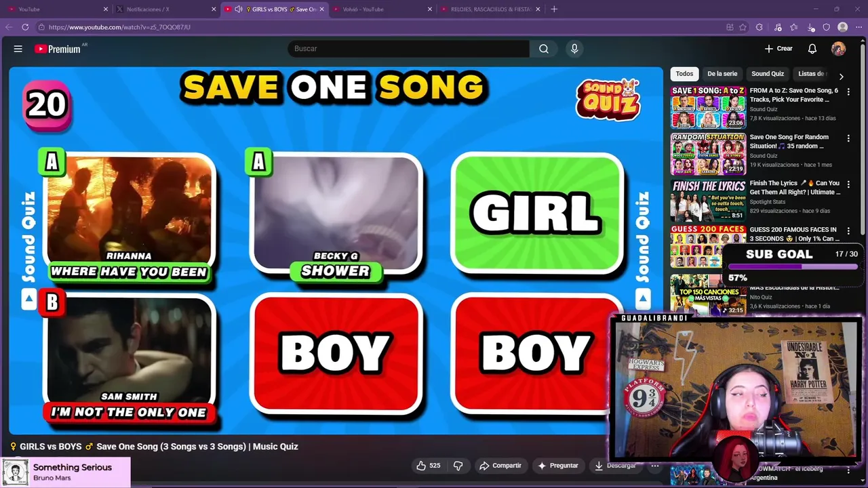Viewport: 868px width, 488px height.
Task: Dislike the video with thumbs down
Action: tap(458, 466)
